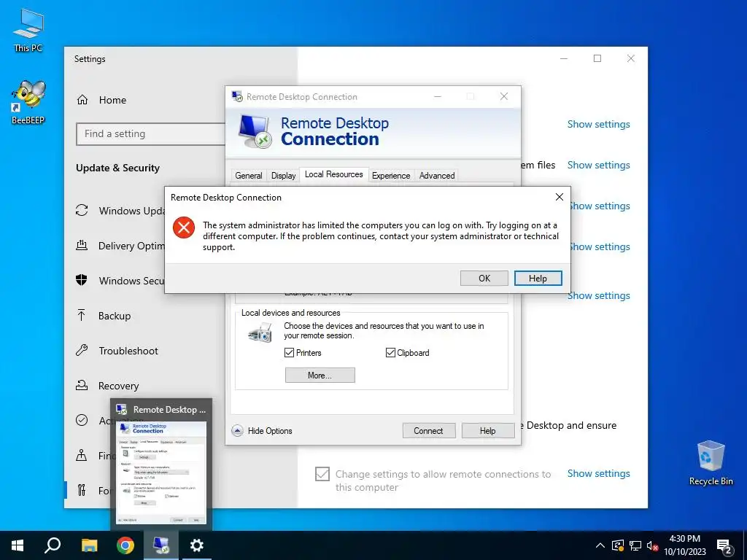Open the notification center icon
This screenshot has height=560, width=747.
[724, 545]
